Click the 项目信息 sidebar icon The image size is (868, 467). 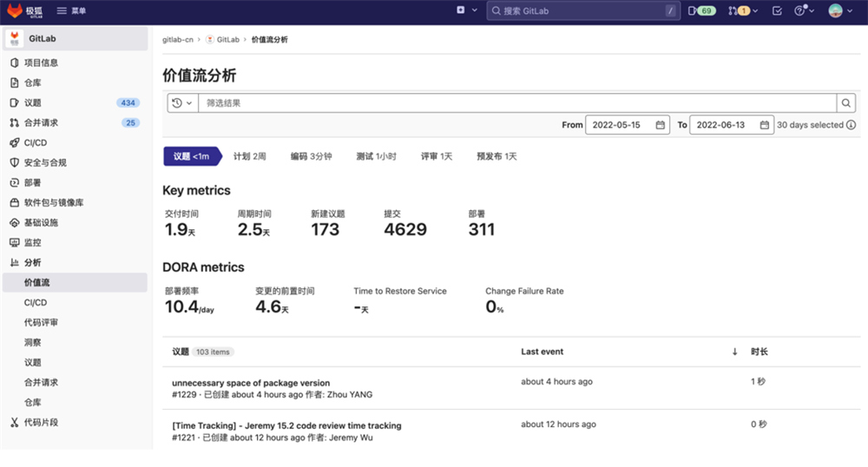click(15, 62)
